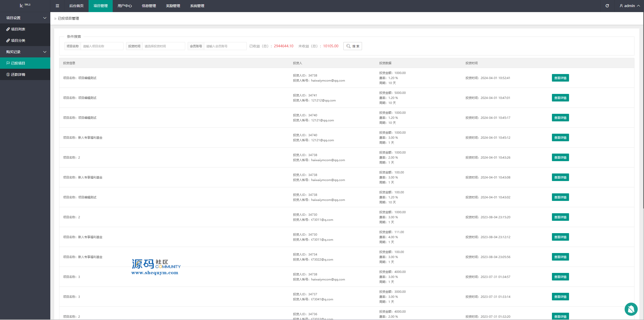Click the total earned value 2944644.10
The height and width of the screenshot is (320, 644).
coord(284,46)
